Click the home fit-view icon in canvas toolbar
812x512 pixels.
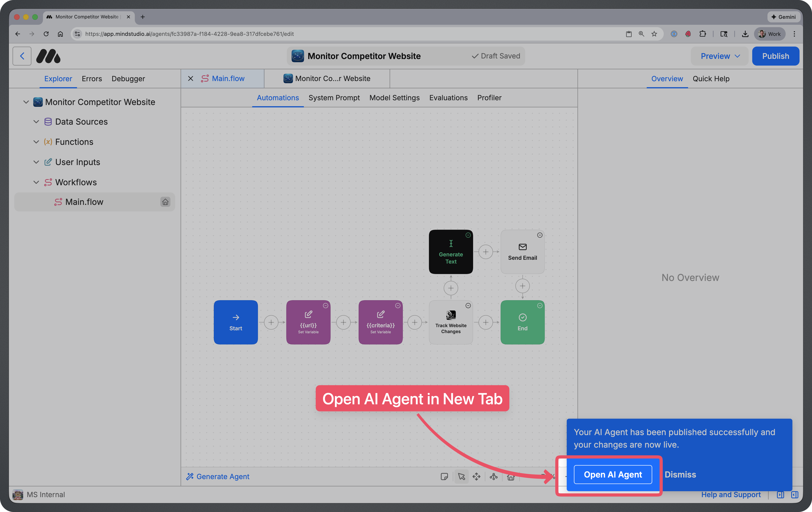click(x=511, y=477)
